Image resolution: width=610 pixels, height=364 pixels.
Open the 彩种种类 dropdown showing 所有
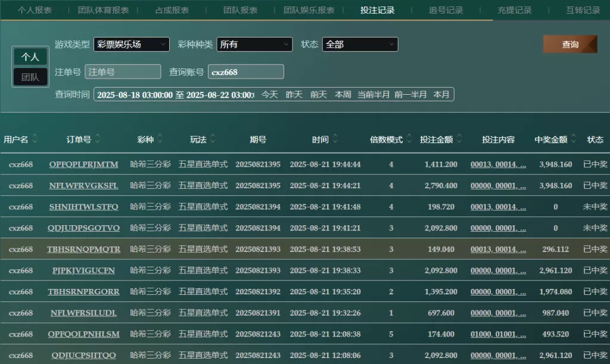[254, 44]
